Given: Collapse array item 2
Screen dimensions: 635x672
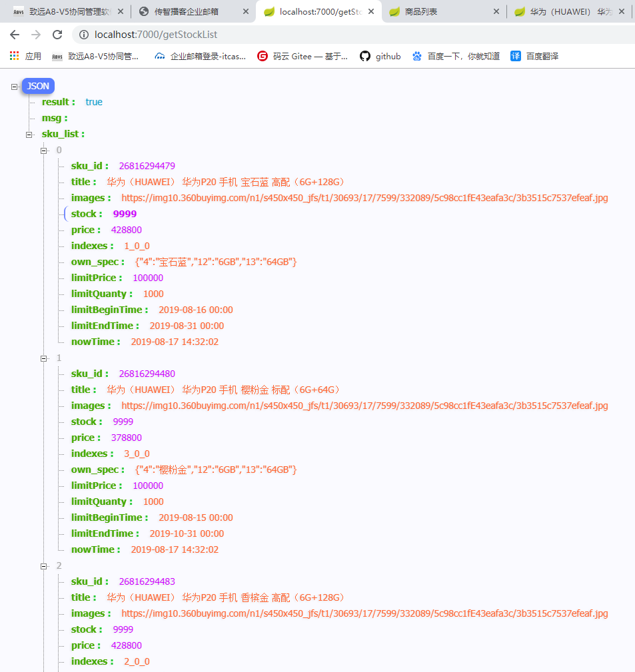Looking at the screenshot, I should tap(43, 566).
